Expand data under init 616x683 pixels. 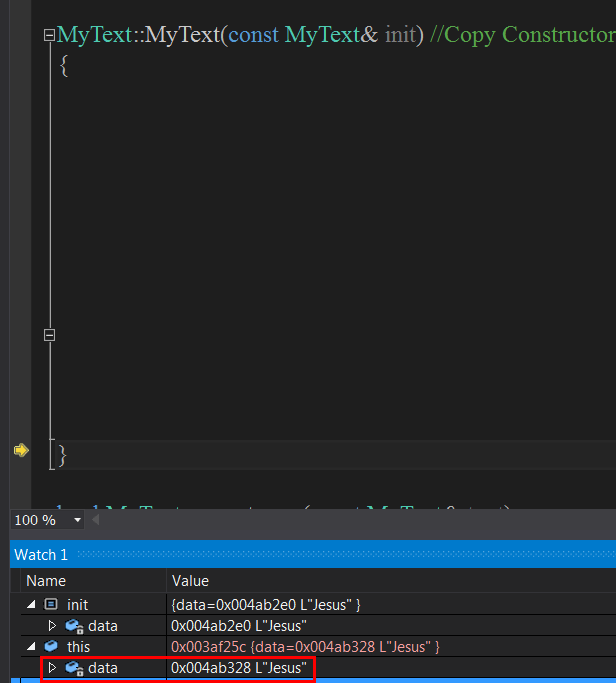point(52,626)
